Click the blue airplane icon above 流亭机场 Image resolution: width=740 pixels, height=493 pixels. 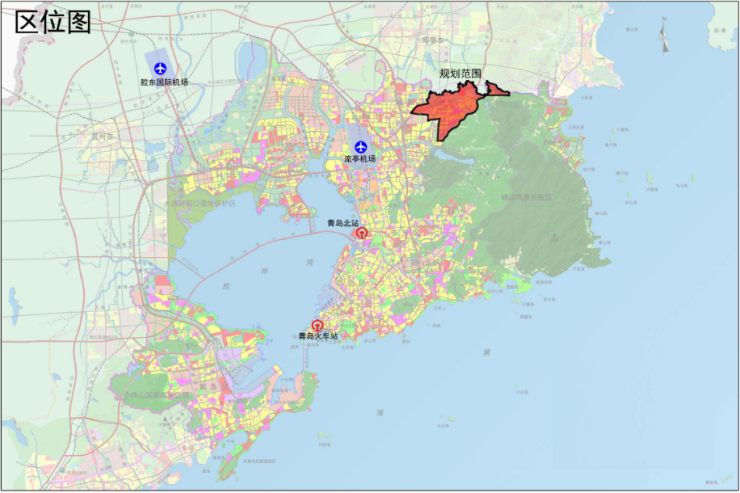[x=361, y=147]
